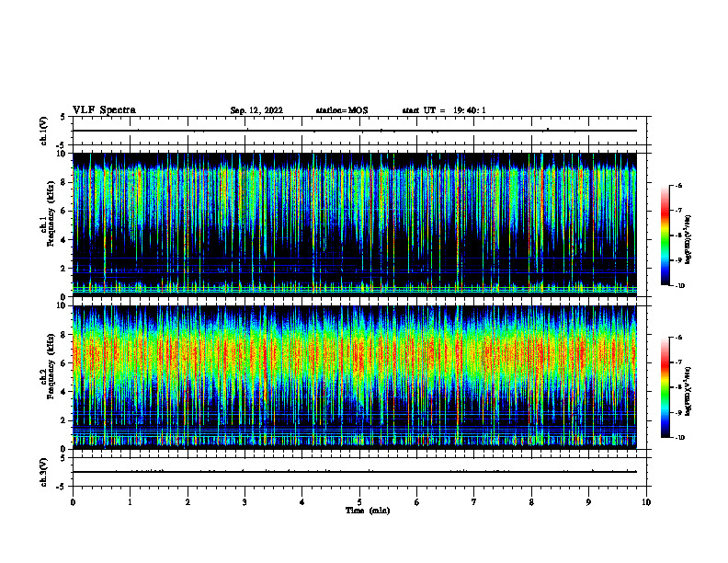The width and height of the screenshot is (728, 563).
Task: Click time axis tick label "1"
Action: tap(130, 502)
